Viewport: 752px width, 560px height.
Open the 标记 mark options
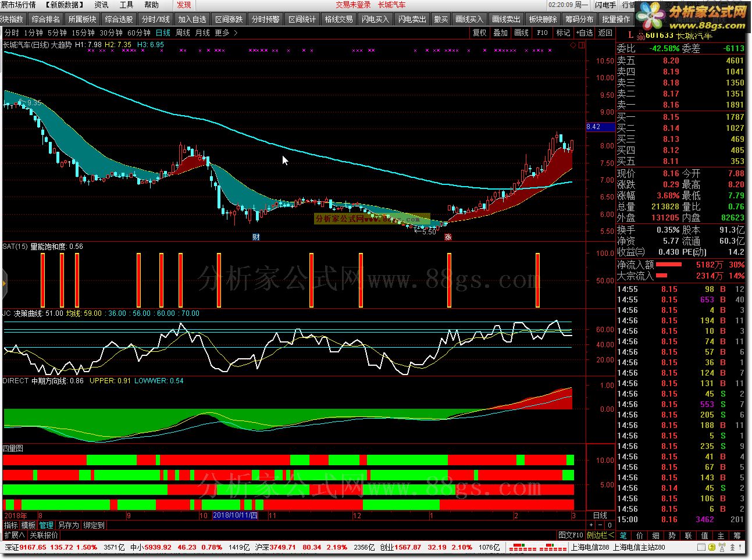[563, 33]
